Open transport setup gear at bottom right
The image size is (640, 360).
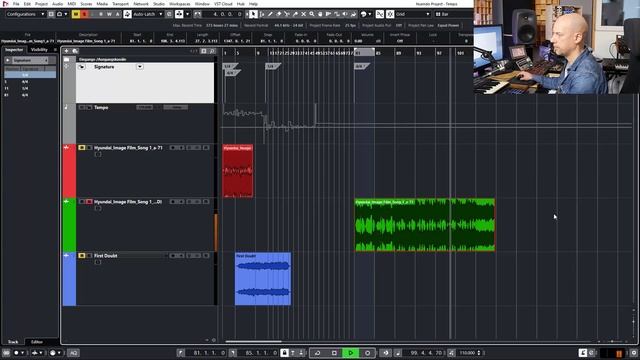[x=634, y=353]
